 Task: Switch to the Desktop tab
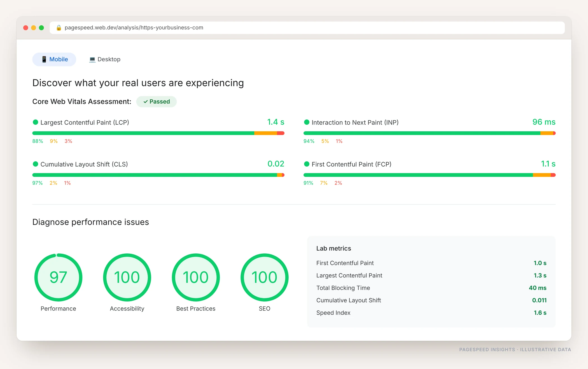click(x=105, y=59)
